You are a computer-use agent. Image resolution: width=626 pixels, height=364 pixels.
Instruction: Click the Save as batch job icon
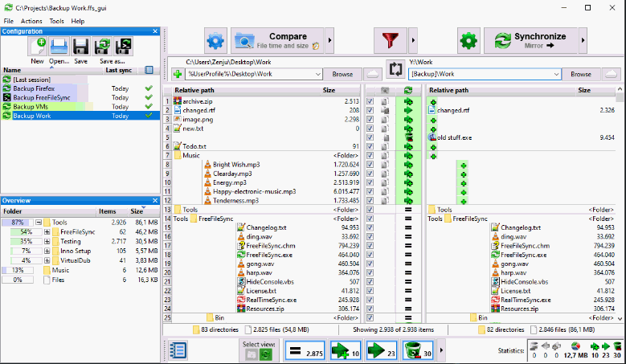pos(124,47)
